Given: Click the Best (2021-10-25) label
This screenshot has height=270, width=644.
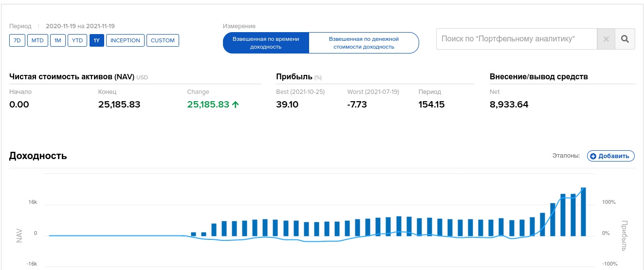Looking at the screenshot, I should [300, 92].
